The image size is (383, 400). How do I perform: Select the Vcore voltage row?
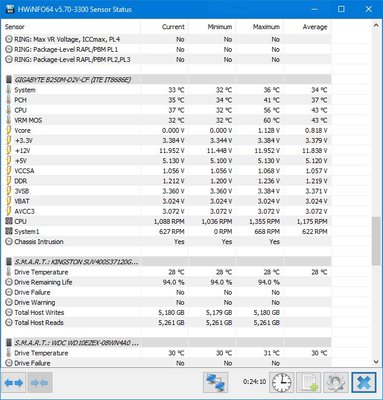pyautogui.click(x=168, y=130)
